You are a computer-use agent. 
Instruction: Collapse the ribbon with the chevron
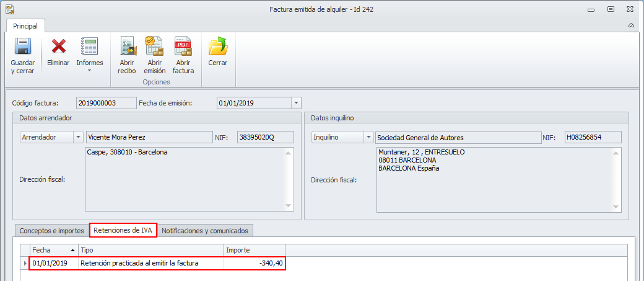[x=631, y=25]
